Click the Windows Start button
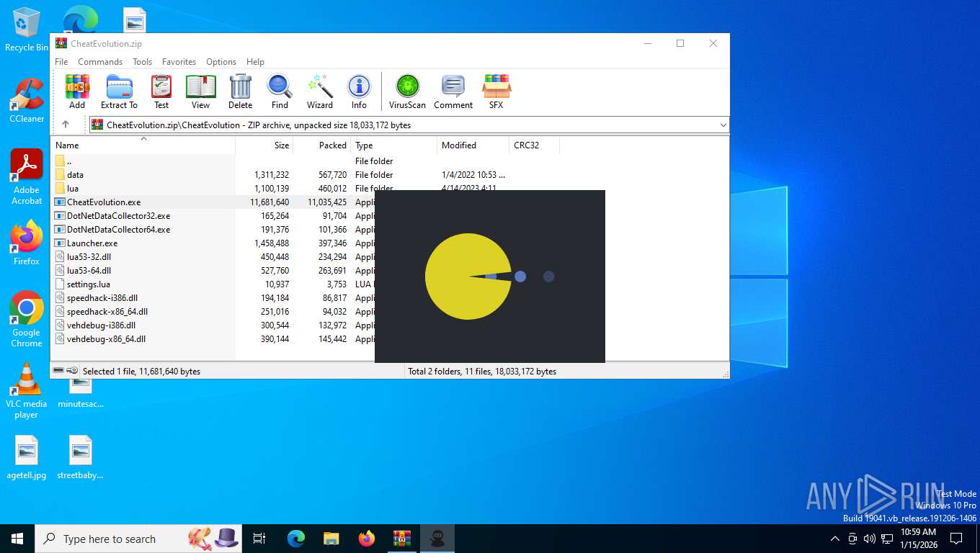 (17, 539)
